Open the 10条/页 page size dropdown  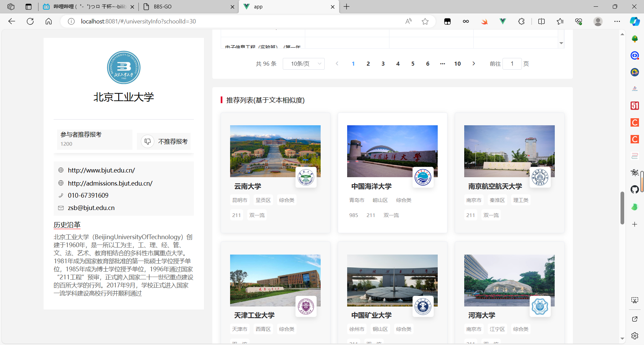coord(304,64)
